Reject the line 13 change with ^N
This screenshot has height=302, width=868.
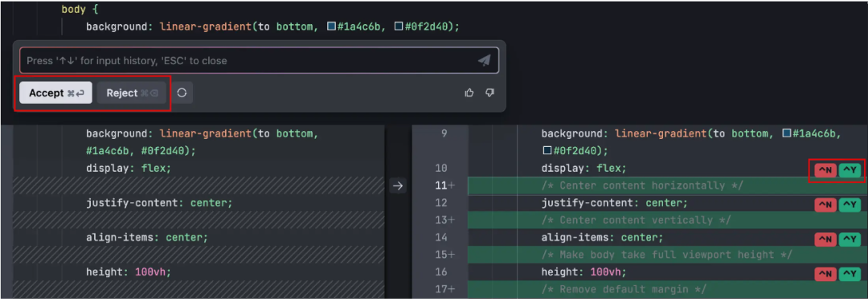(x=825, y=205)
